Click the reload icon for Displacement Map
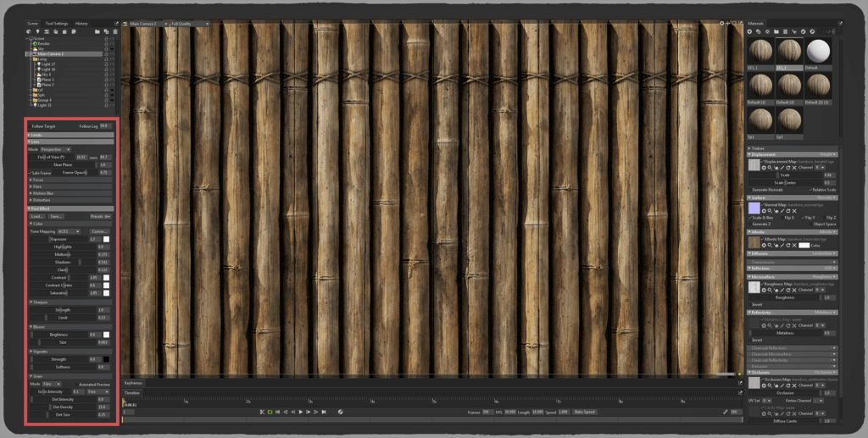Screen dimensions: 868x438 click(x=787, y=168)
